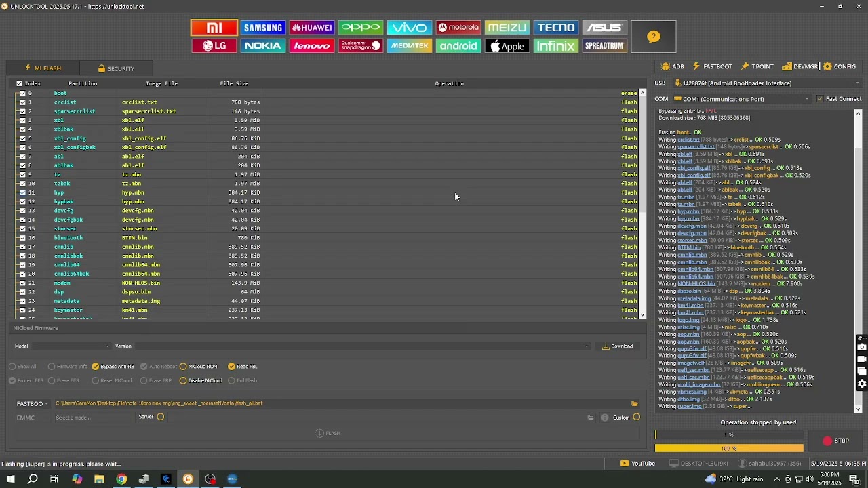Viewport: 868px width, 488px height.
Task: Open the ASUS brand section
Action: click(x=605, y=28)
